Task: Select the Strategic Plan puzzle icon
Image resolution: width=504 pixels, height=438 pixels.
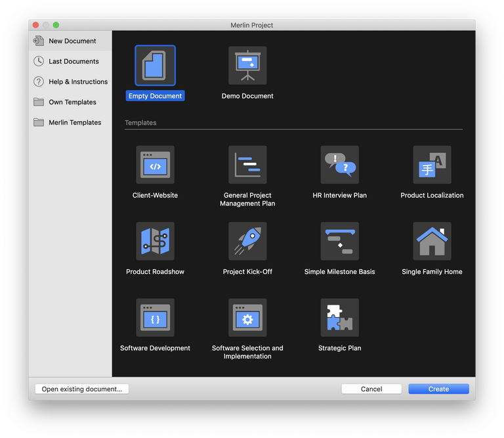Action: pyautogui.click(x=339, y=318)
